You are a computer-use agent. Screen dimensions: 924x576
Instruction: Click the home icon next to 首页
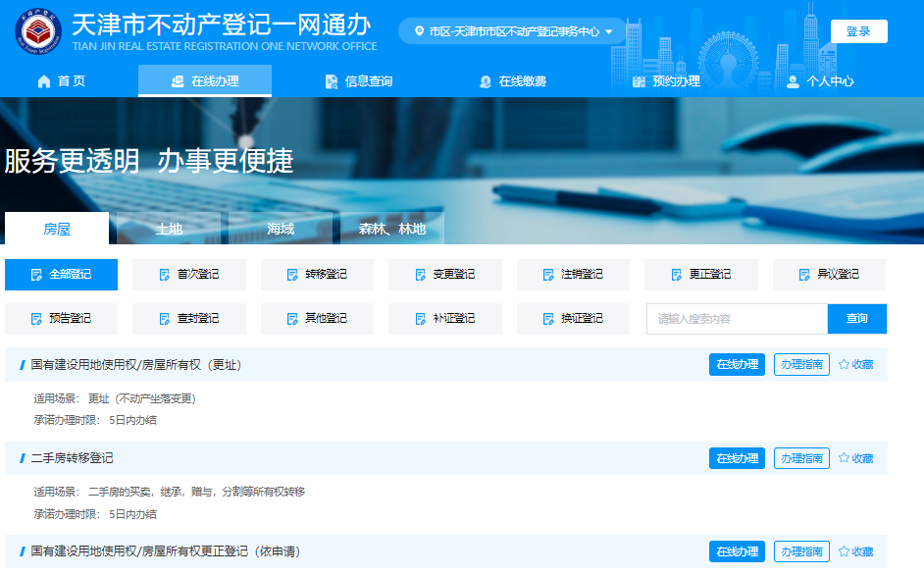pyautogui.click(x=44, y=81)
